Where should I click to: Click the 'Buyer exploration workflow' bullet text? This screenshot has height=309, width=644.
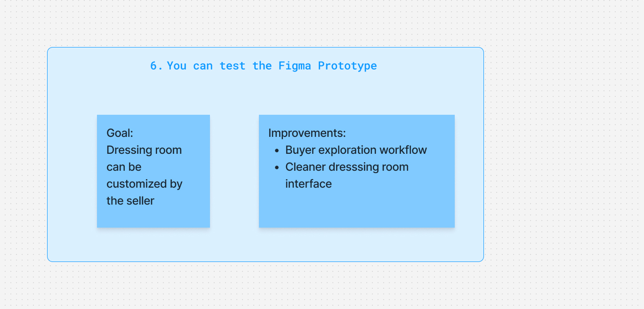[x=356, y=150]
